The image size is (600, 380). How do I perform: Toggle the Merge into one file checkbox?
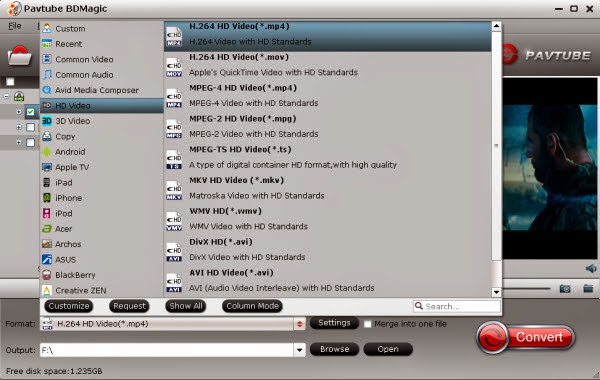[368, 324]
